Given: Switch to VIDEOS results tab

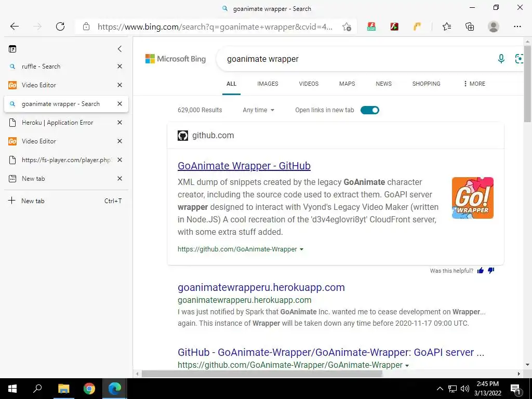Looking at the screenshot, I should pyautogui.click(x=309, y=84).
